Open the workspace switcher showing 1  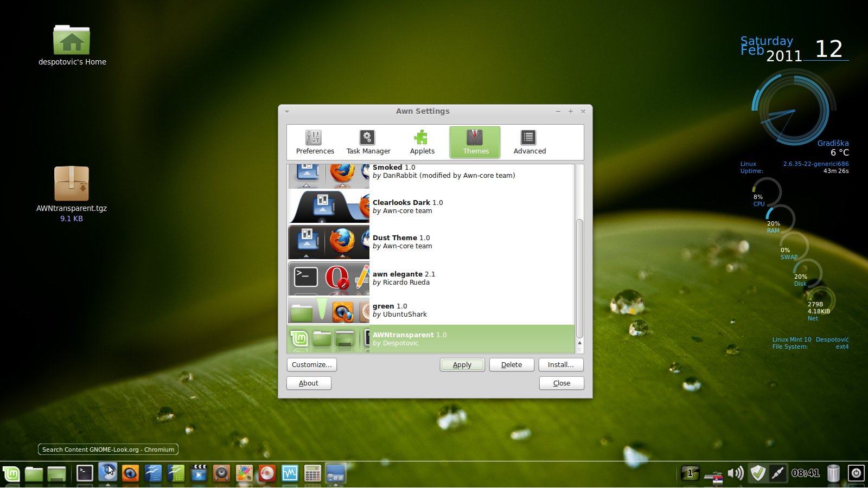coord(690,473)
